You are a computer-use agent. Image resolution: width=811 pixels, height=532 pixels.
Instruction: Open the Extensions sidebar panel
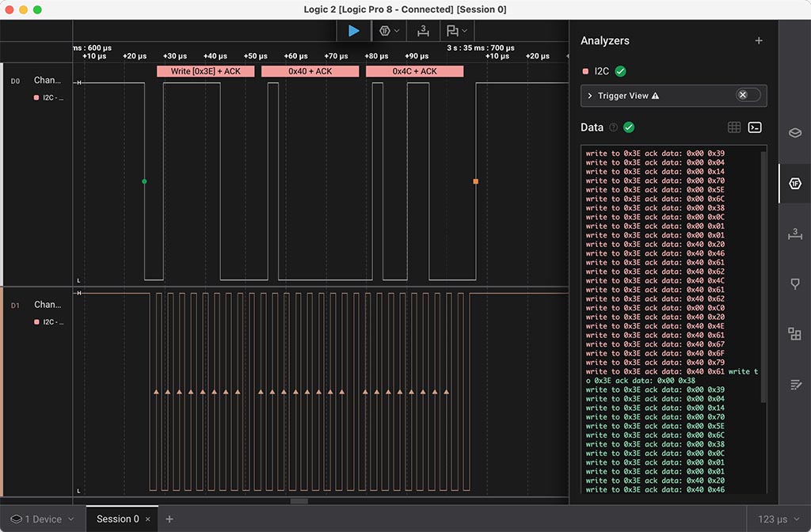click(x=795, y=334)
